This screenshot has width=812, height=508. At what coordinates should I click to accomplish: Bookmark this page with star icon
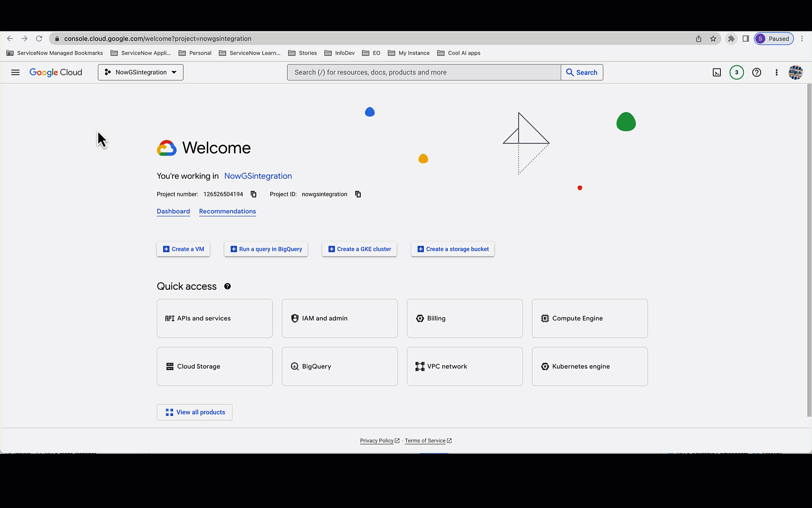coord(713,39)
